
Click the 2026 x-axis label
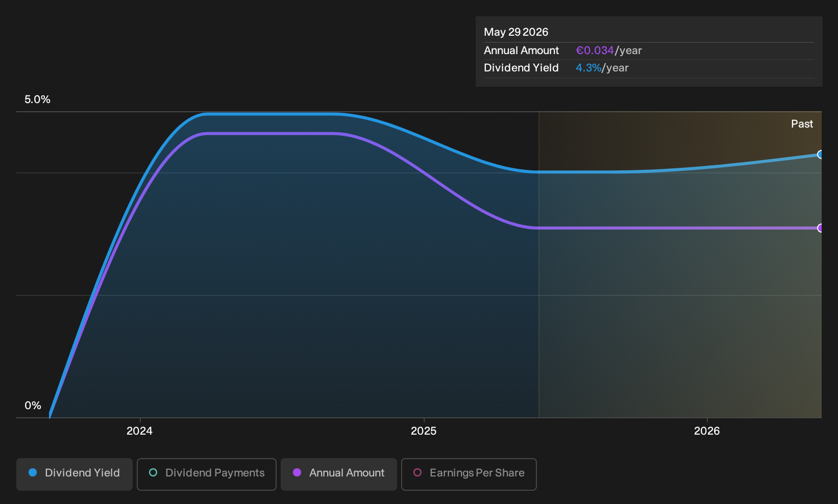pyautogui.click(x=707, y=431)
